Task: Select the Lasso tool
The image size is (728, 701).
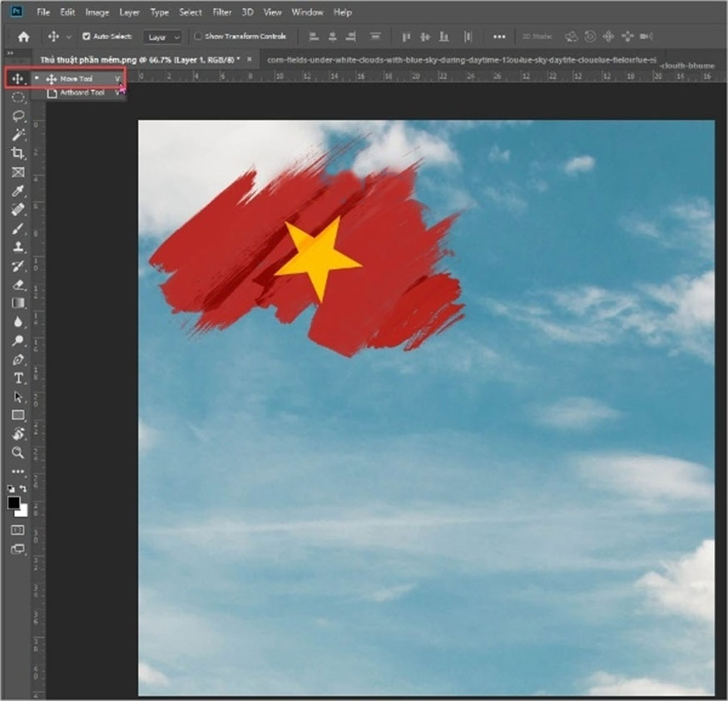Action: (x=17, y=116)
